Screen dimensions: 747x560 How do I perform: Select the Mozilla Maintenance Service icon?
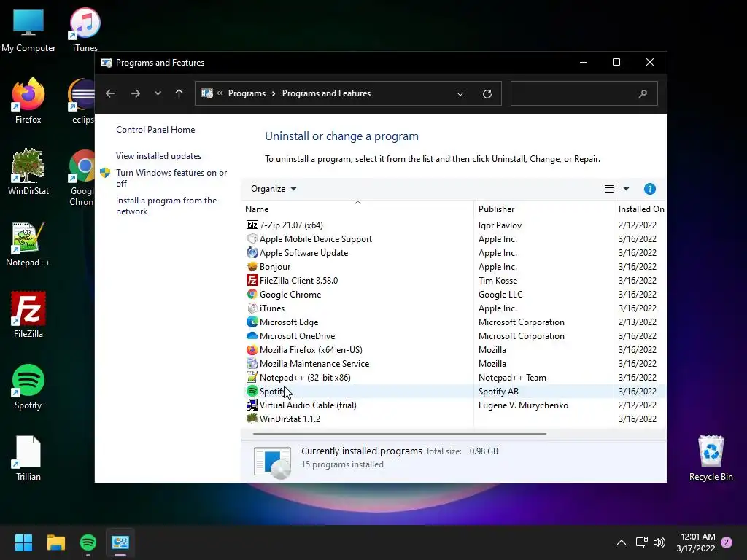(252, 363)
